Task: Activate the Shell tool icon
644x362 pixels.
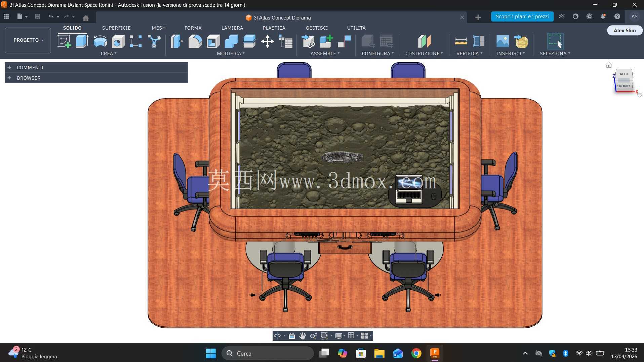Action: [x=213, y=41]
